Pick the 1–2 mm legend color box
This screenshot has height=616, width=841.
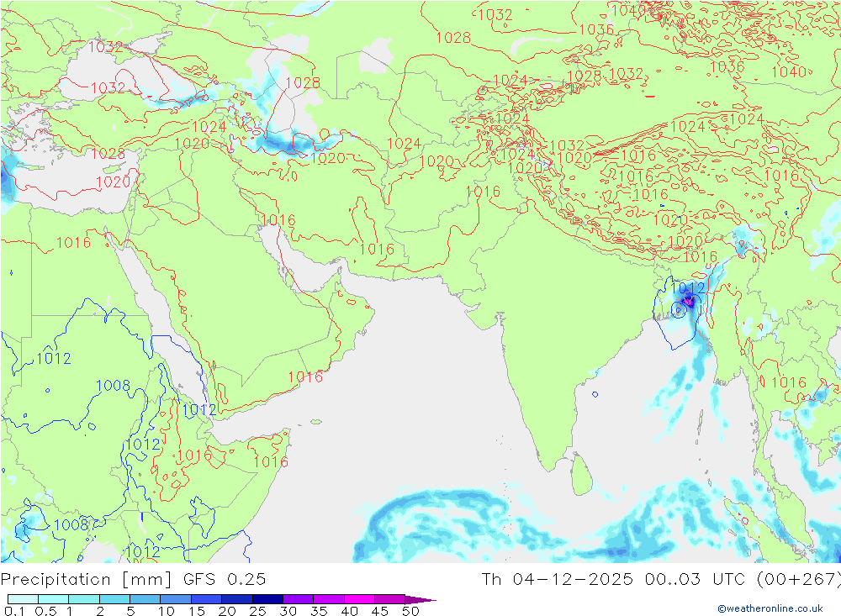click(83, 599)
